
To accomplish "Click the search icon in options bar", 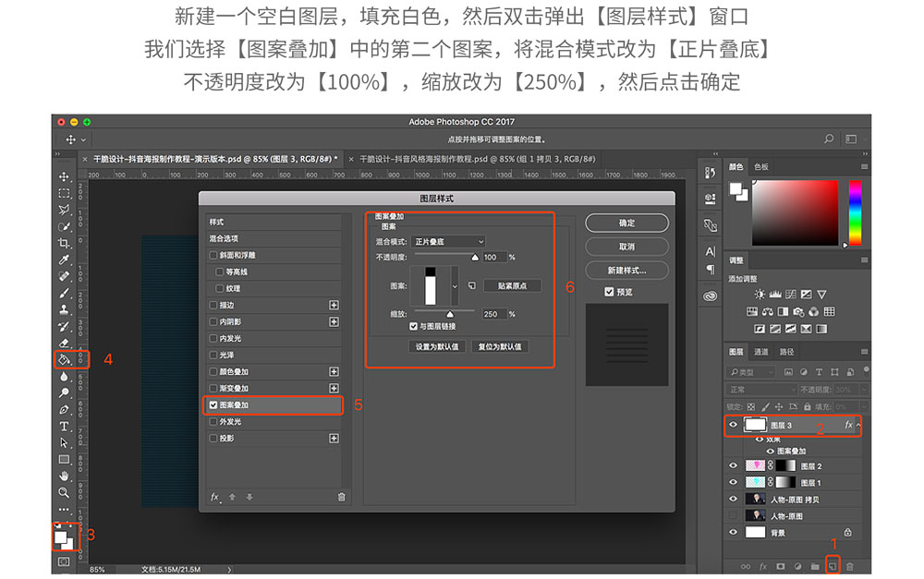I will tap(829, 139).
